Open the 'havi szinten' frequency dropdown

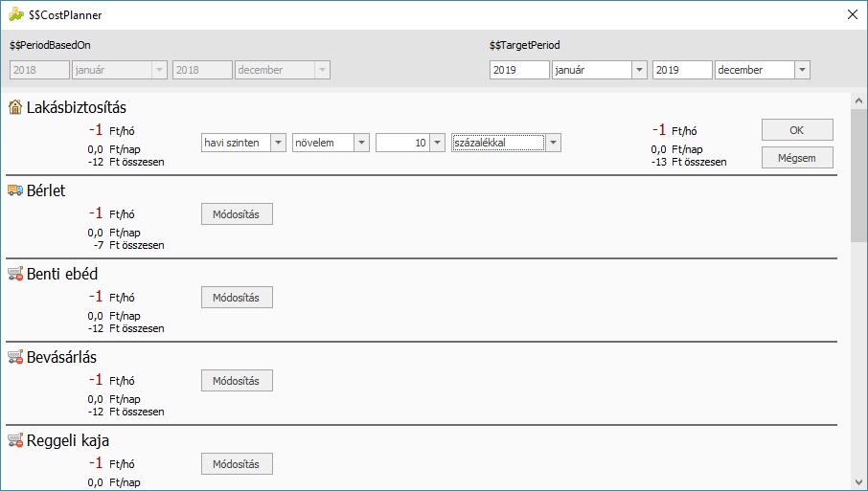(x=278, y=143)
